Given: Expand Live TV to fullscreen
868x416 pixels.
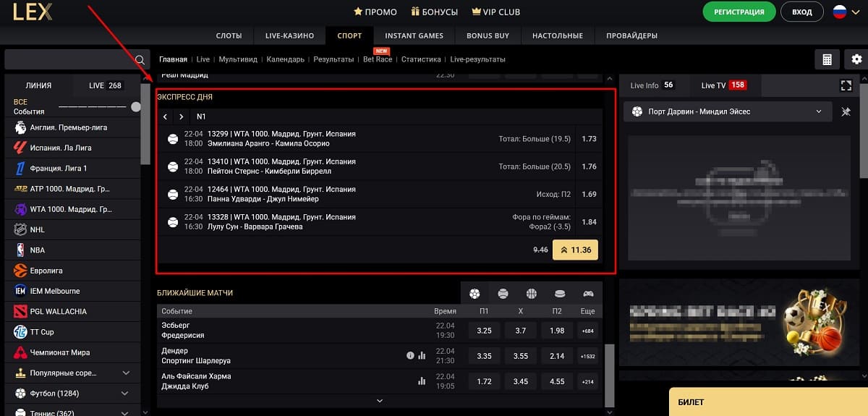Looking at the screenshot, I should click(x=846, y=85).
